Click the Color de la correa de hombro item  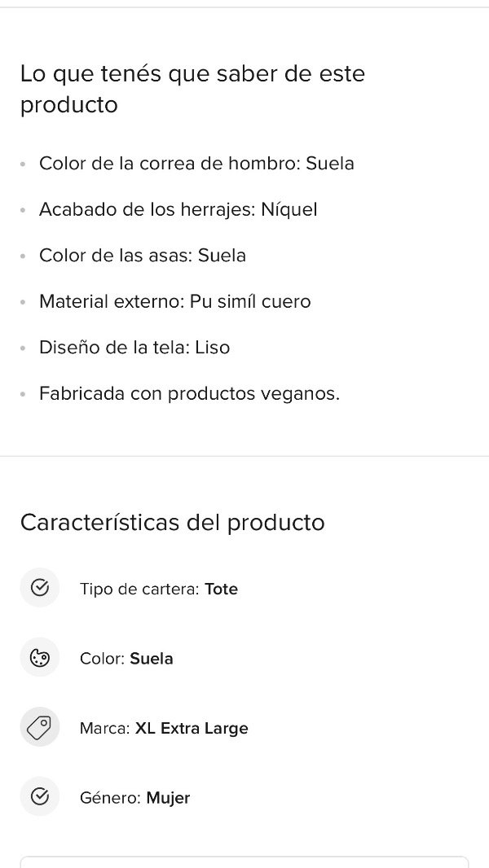(196, 163)
